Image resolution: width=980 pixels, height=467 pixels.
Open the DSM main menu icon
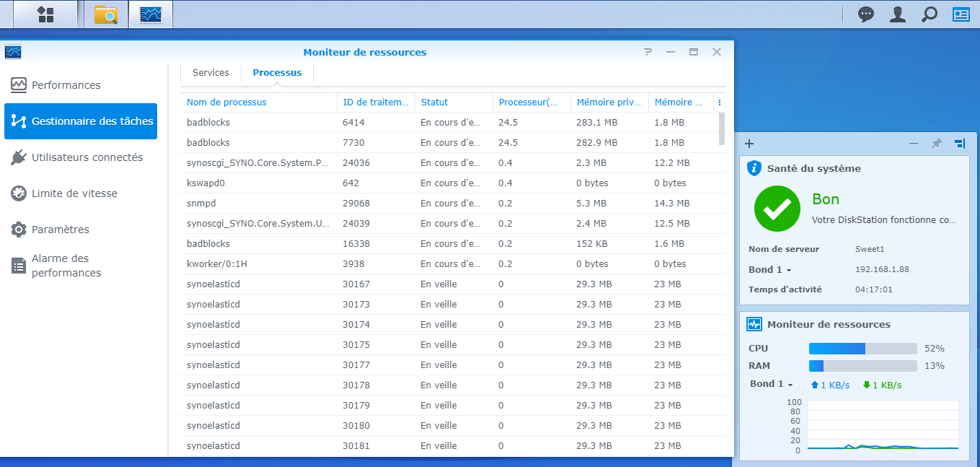45,14
